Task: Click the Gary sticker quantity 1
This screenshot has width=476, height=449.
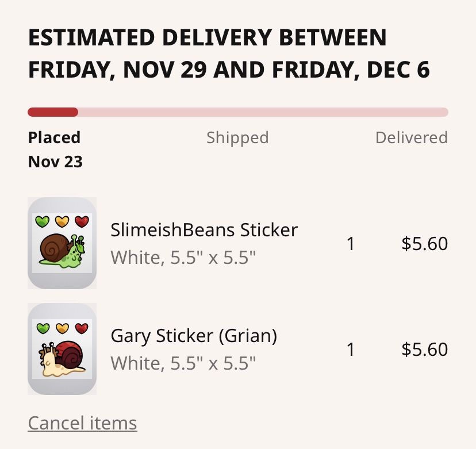Action: point(351,350)
